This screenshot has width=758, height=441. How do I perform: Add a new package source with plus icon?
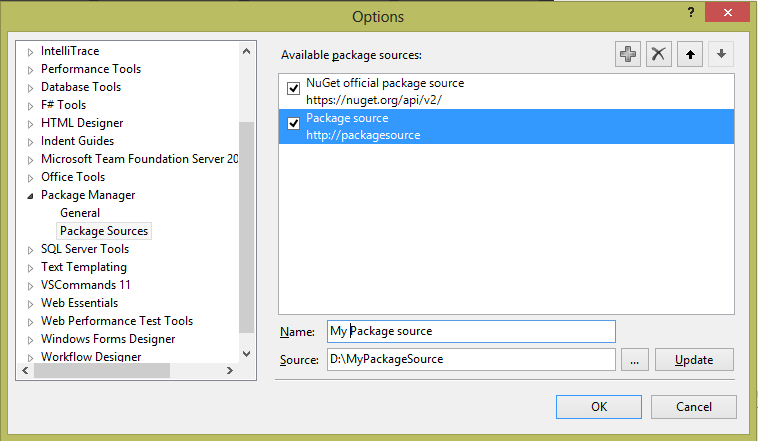pyautogui.click(x=628, y=54)
